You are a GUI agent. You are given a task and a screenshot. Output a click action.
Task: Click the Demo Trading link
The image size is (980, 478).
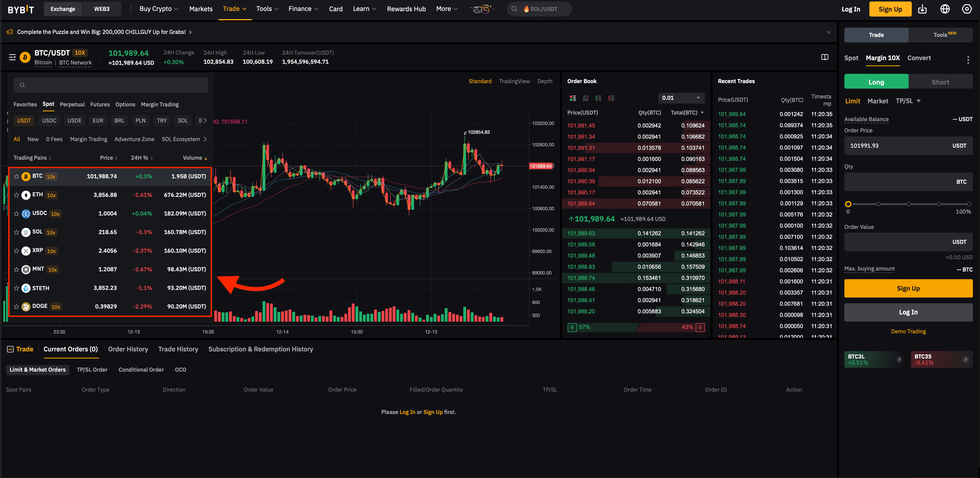[908, 331]
